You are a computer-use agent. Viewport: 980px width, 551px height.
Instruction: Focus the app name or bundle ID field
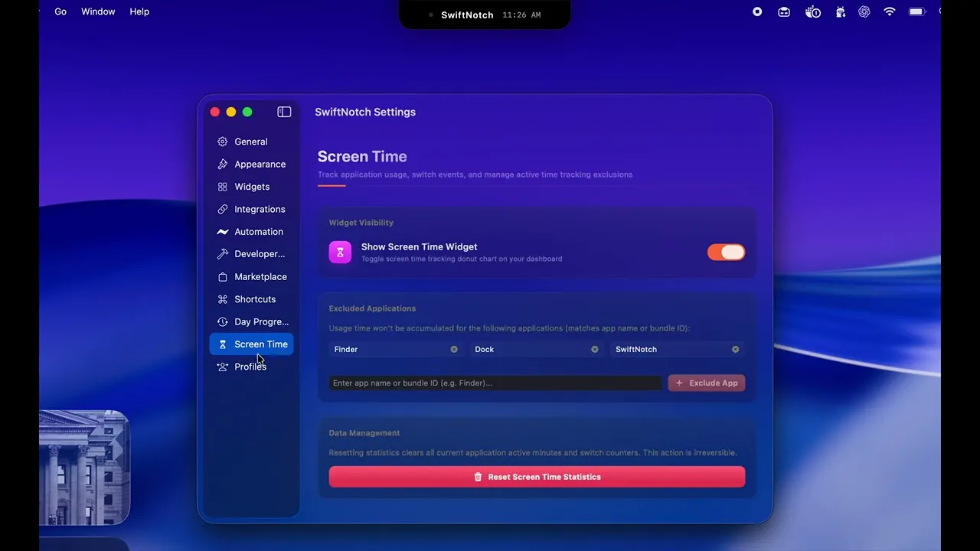pos(495,383)
